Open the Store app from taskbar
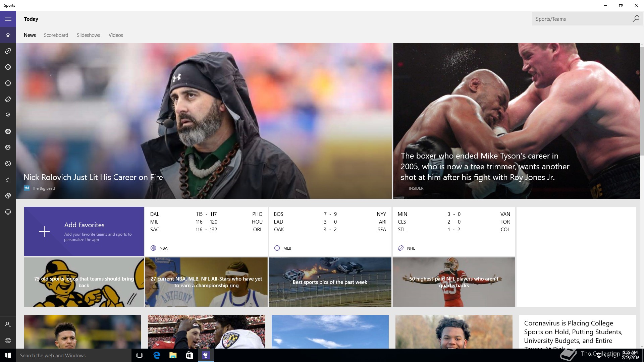This screenshot has width=644, height=362. 189,355
